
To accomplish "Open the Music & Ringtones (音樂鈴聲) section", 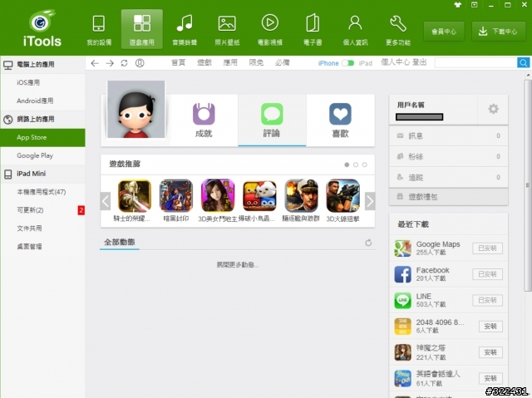I will [x=185, y=30].
